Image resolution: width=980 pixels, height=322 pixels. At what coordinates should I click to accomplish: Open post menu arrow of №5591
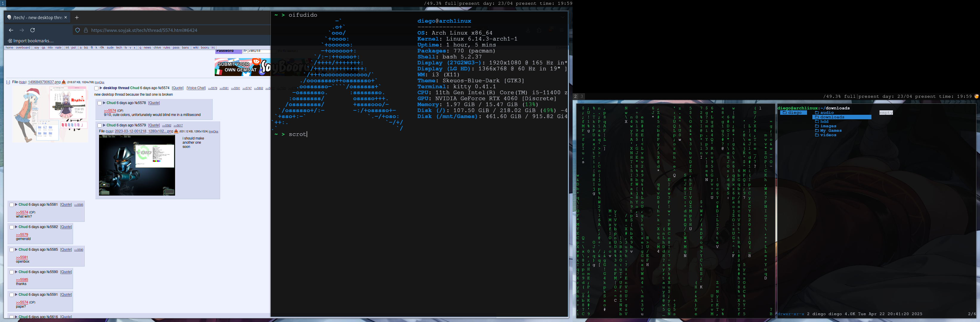click(x=16, y=294)
